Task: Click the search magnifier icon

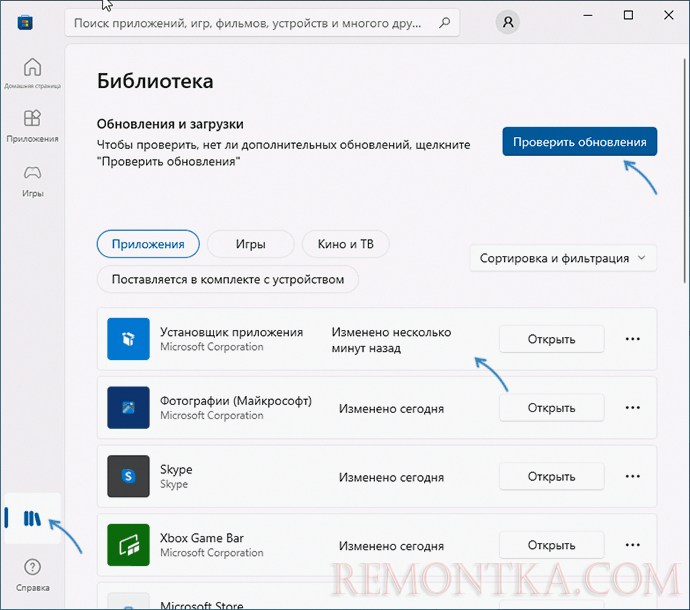Action: coord(444,22)
